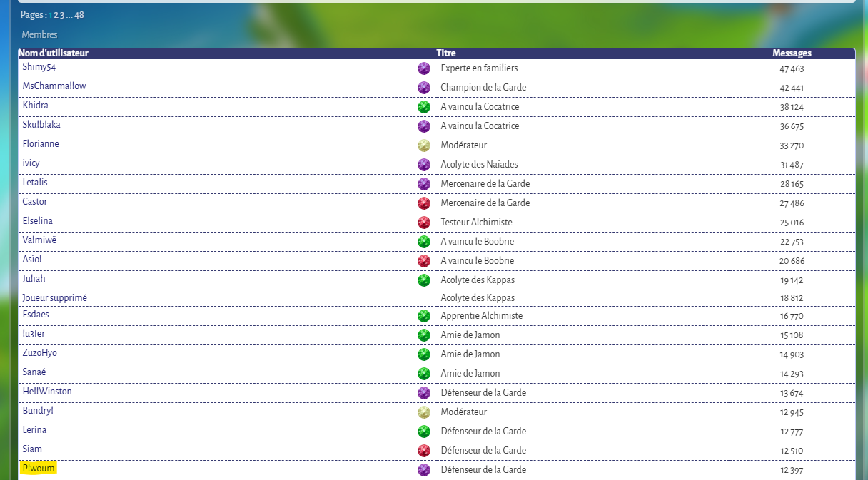Click the Membres heading
868x480 pixels.
(40, 35)
